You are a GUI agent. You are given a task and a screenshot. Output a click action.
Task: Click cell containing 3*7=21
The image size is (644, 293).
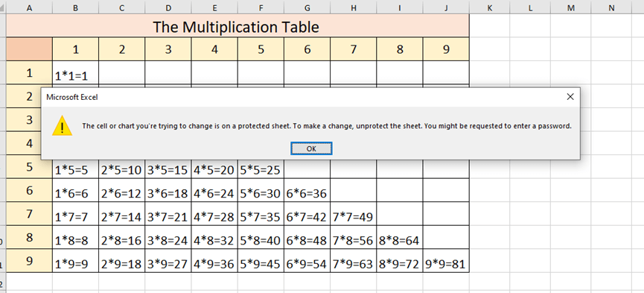click(x=168, y=213)
